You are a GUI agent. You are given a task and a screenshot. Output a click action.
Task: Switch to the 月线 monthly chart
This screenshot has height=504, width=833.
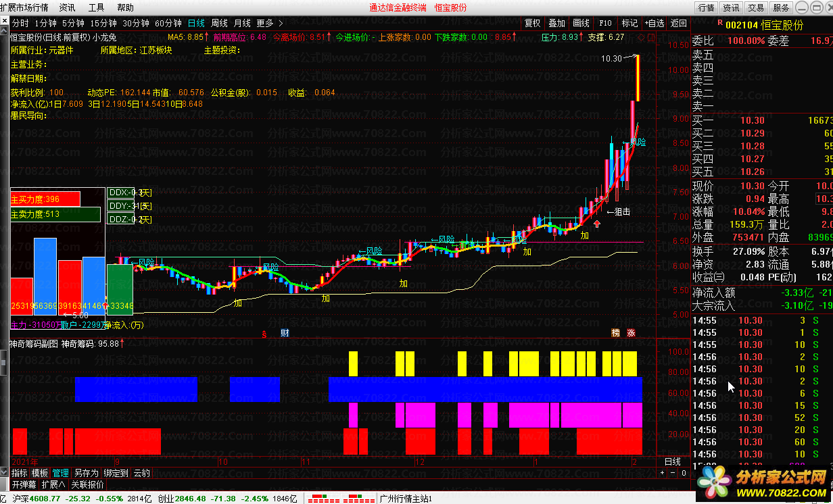pyautogui.click(x=242, y=23)
